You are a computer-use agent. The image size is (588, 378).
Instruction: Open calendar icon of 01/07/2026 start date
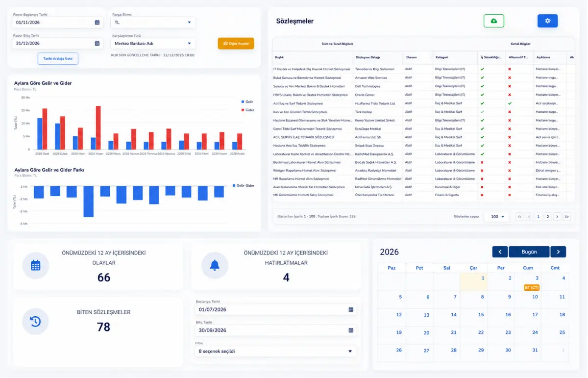point(351,309)
